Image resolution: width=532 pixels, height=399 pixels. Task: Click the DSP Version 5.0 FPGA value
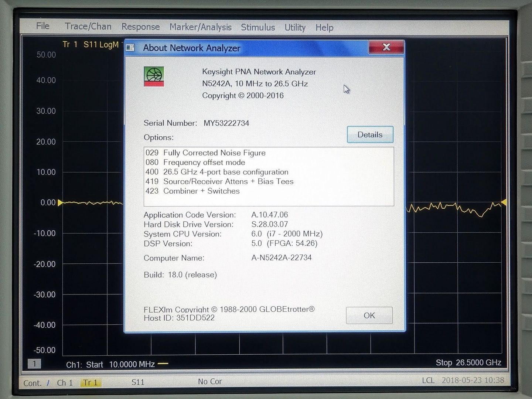point(284,243)
